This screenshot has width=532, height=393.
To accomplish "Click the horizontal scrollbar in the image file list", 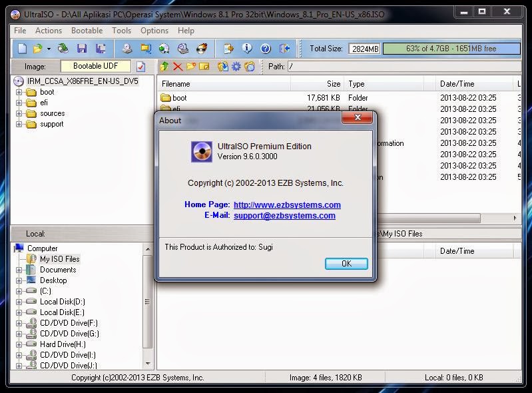I will point(429,218).
